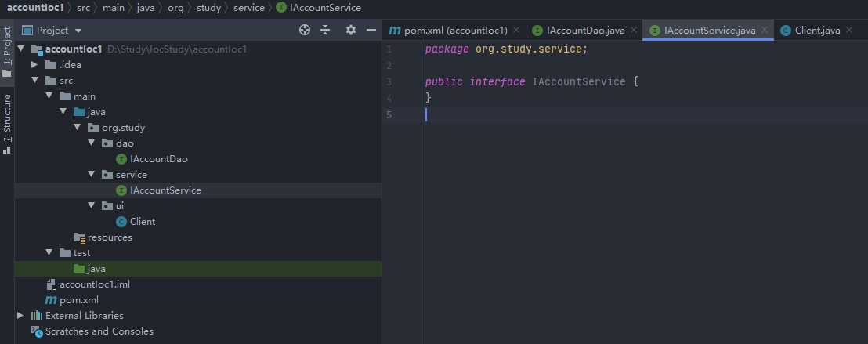Image resolution: width=868 pixels, height=344 pixels.
Task: Click main in breadcrumb bar
Action: click(x=114, y=8)
